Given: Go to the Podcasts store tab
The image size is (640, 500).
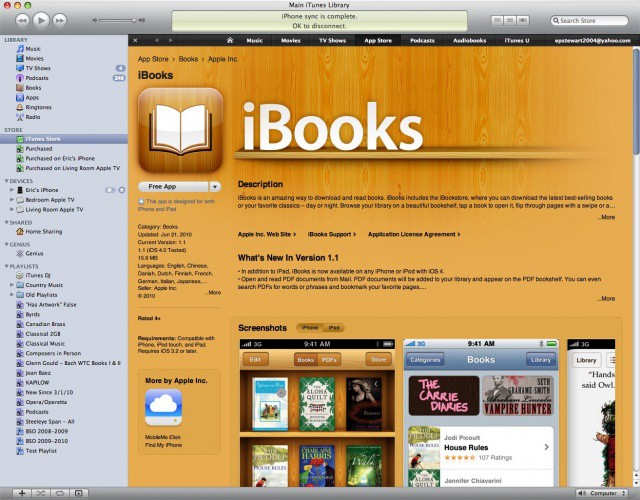Looking at the screenshot, I should [422, 40].
